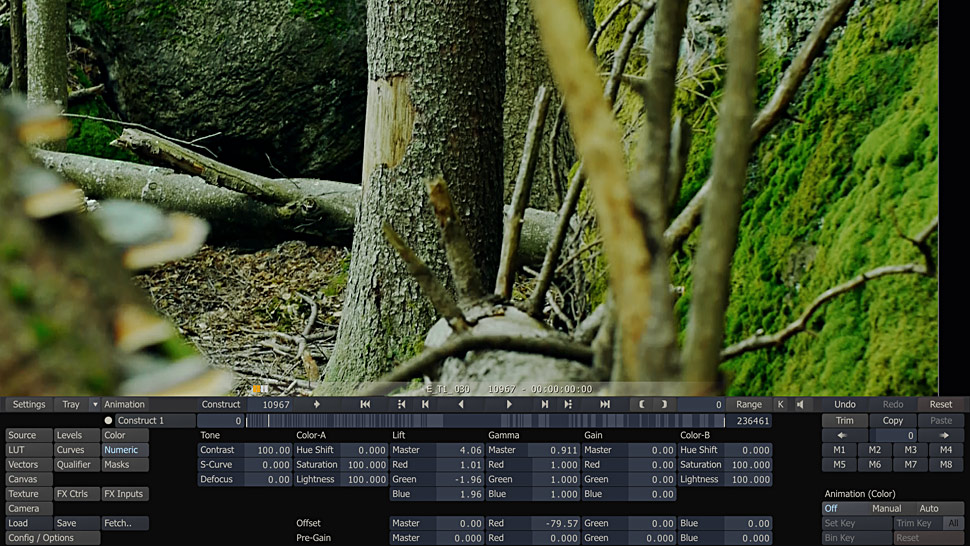Click the mark-out bracket icon
This screenshot has width=970, height=546.
pyautogui.click(x=663, y=404)
